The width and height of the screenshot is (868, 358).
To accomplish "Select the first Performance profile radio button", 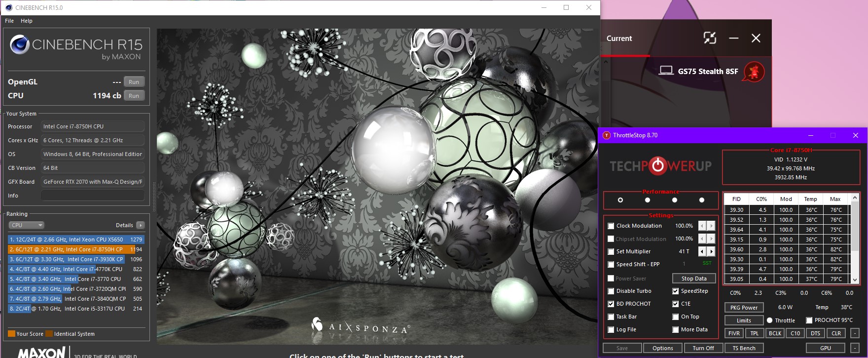I will pos(620,200).
